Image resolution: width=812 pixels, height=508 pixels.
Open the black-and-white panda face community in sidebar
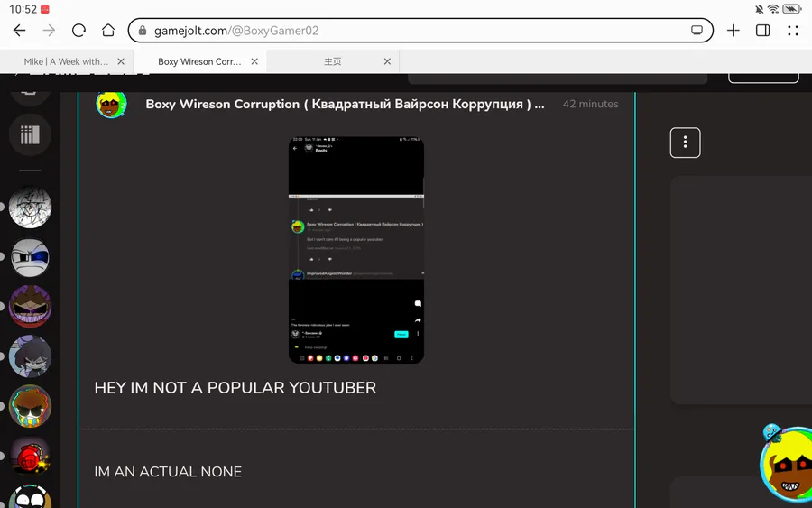30,496
